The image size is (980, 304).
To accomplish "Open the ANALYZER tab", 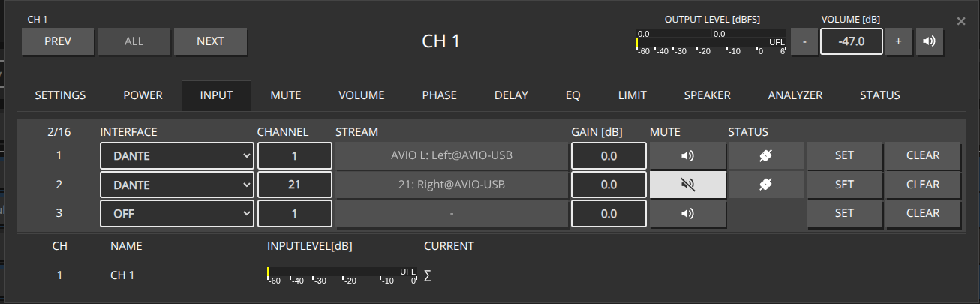I will click(x=795, y=95).
